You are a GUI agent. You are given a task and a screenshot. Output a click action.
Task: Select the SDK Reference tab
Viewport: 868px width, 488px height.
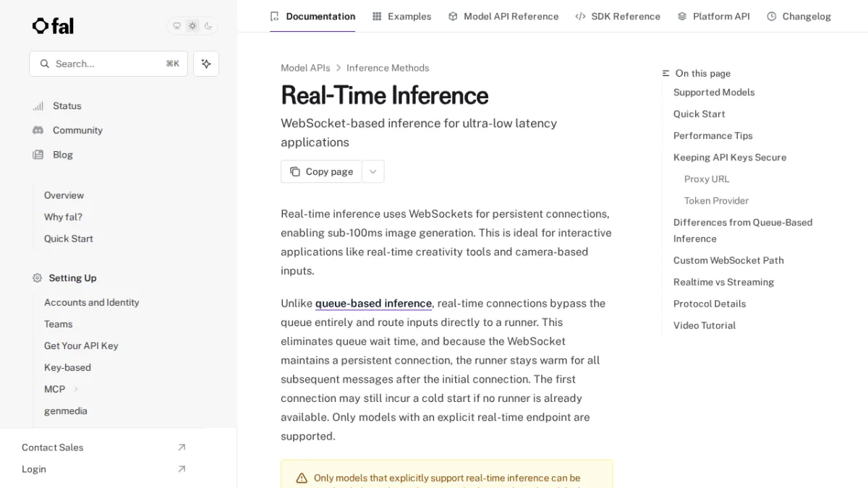(x=618, y=16)
